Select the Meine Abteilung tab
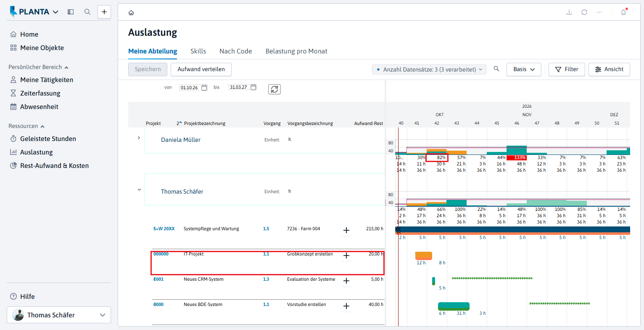This screenshot has width=644, height=330. click(x=153, y=51)
